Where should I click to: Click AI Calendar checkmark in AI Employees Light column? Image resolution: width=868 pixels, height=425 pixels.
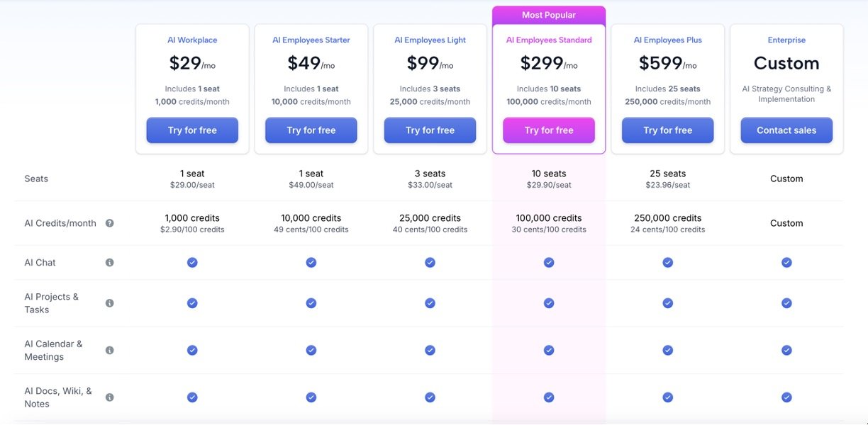(x=430, y=350)
